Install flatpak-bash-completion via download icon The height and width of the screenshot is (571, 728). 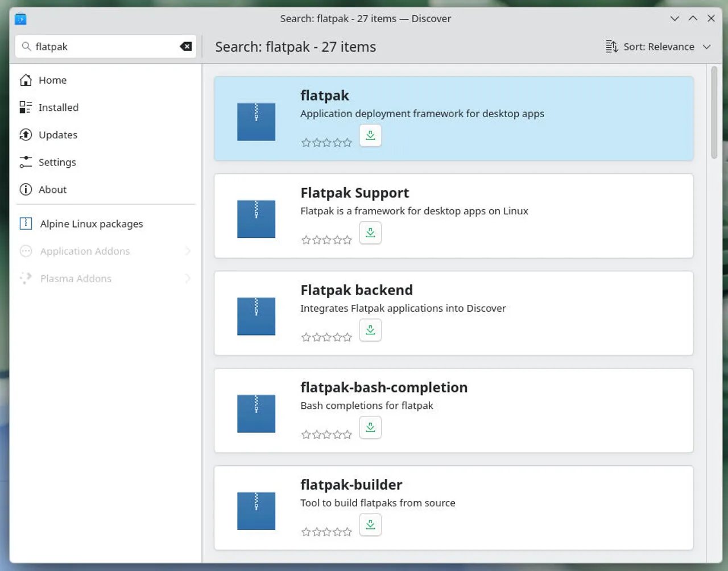tap(370, 427)
